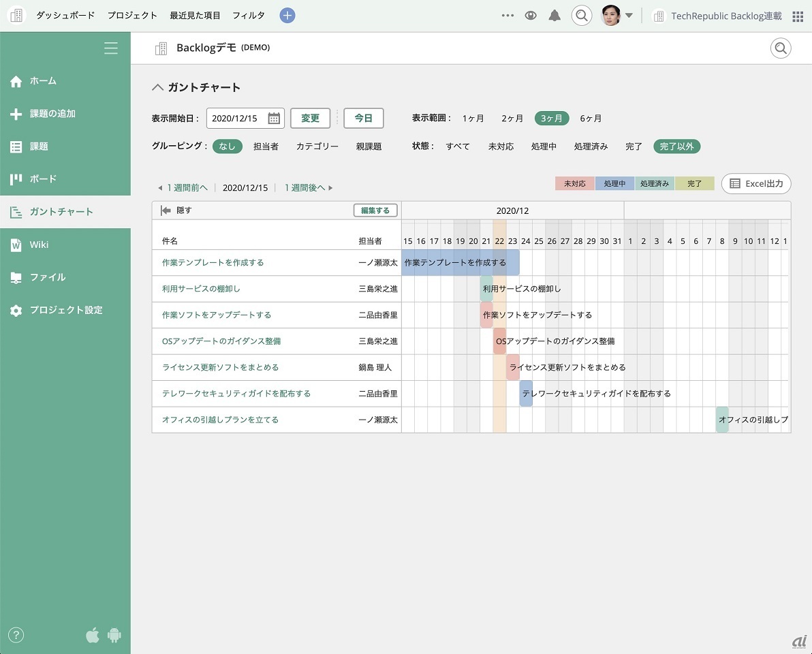Collapse sidebar with the hamburger menu icon
Viewport: 812px width, 654px height.
click(x=111, y=48)
